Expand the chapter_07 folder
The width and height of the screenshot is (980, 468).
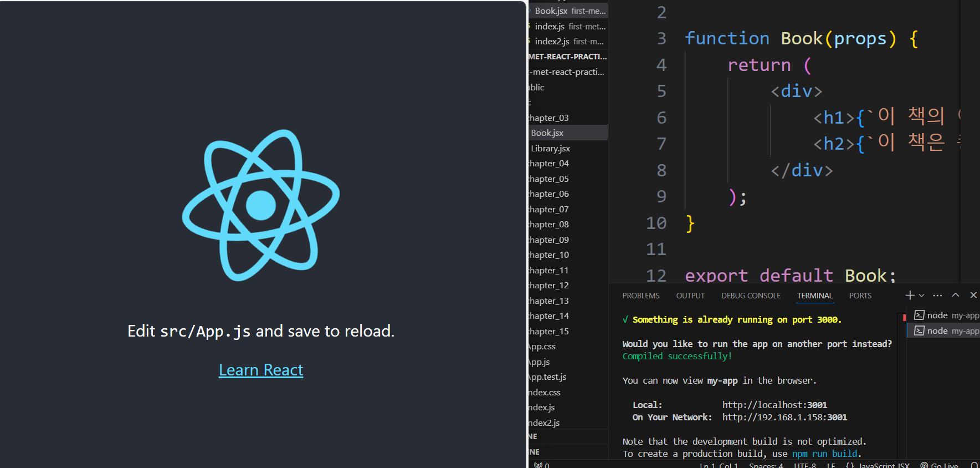568,209
